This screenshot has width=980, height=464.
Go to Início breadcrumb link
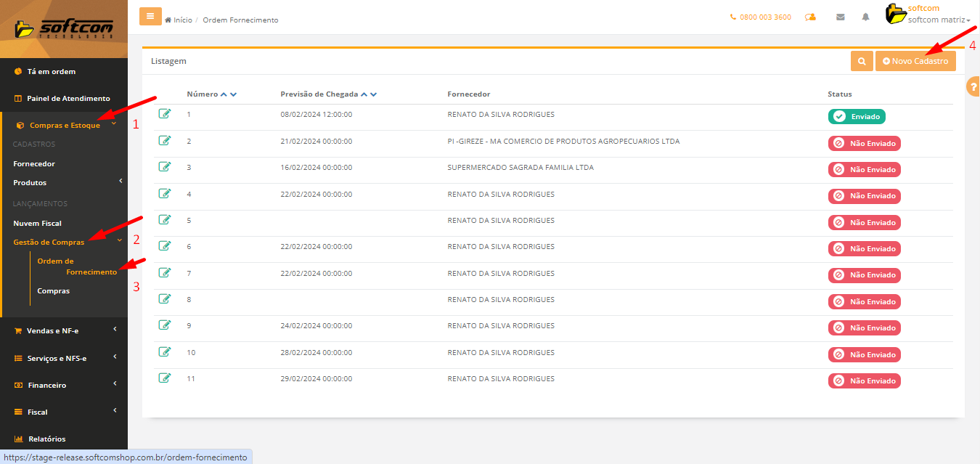(182, 20)
